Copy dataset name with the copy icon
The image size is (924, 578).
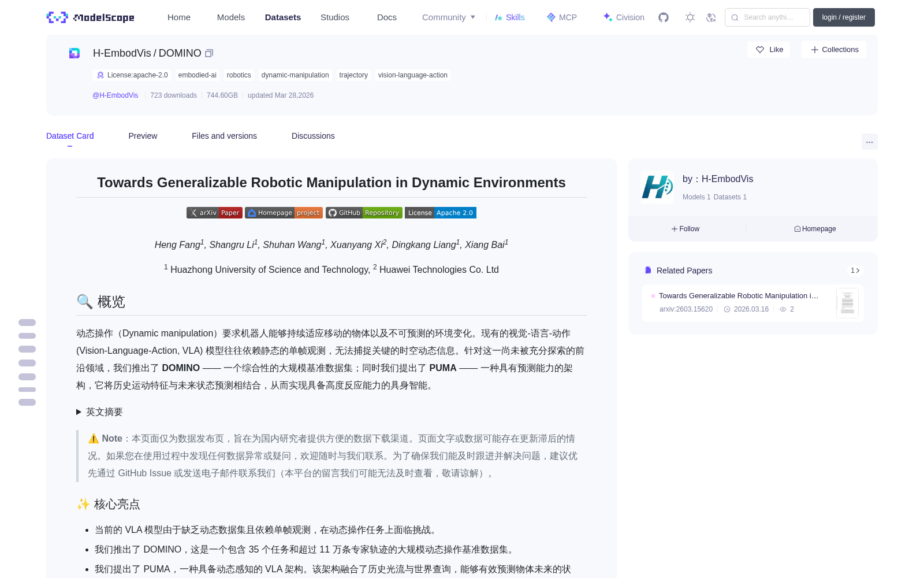[x=209, y=53]
